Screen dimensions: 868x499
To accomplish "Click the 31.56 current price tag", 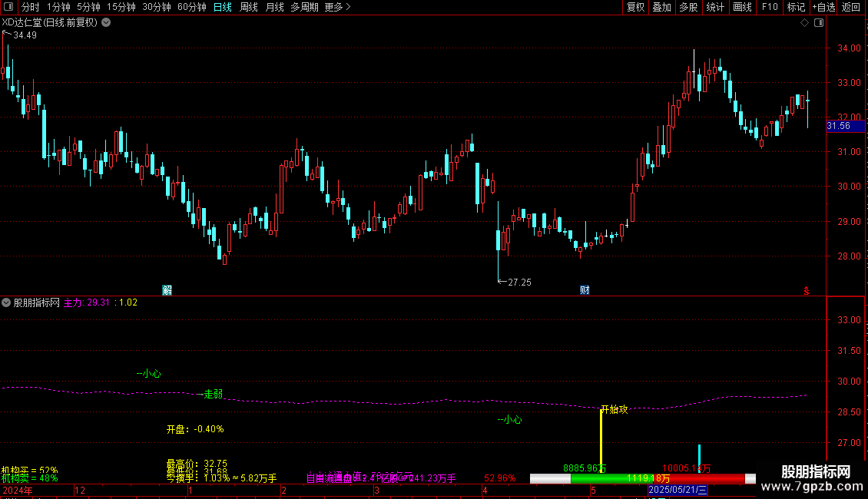I will click(x=845, y=126).
